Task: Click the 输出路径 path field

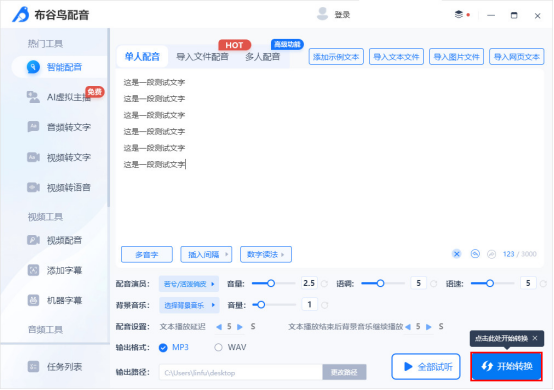Action: tap(241, 372)
